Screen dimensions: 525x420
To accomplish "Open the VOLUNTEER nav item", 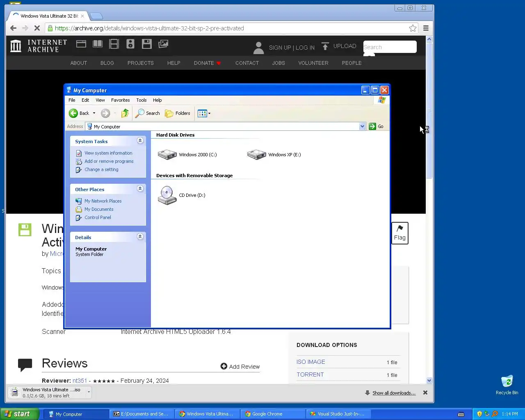I will click(313, 63).
